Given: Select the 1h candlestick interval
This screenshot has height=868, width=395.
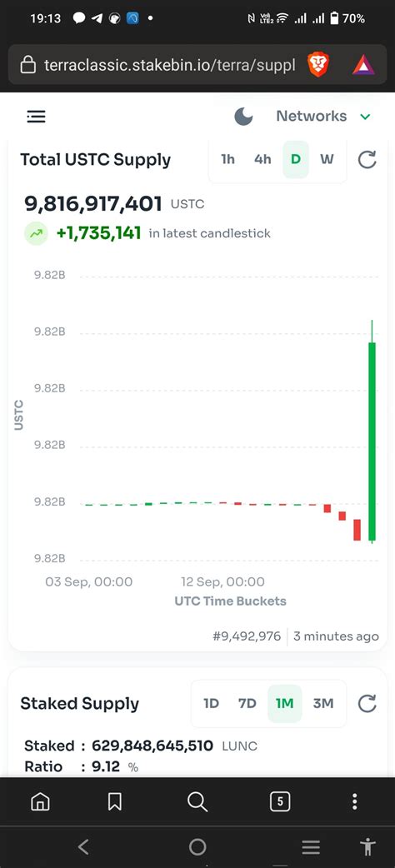Looking at the screenshot, I should pyautogui.click(x=227, y=159).
